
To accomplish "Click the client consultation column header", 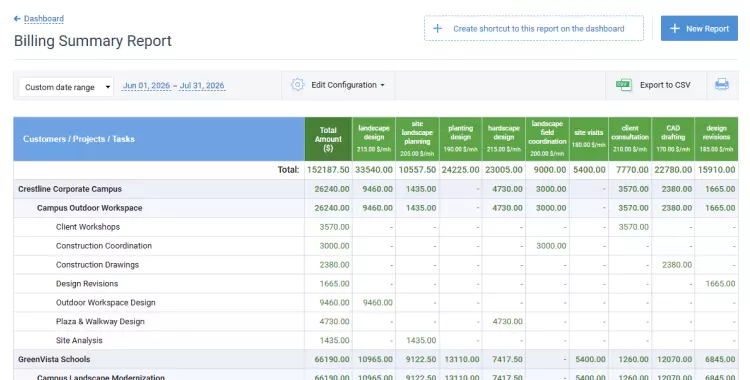I will (x=630, y=139).
